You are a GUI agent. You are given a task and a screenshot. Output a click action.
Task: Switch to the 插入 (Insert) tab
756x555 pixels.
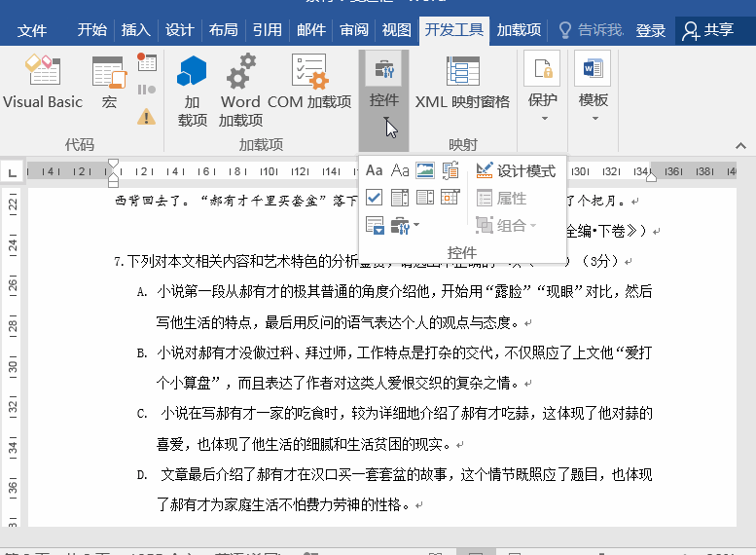[136, 30]
